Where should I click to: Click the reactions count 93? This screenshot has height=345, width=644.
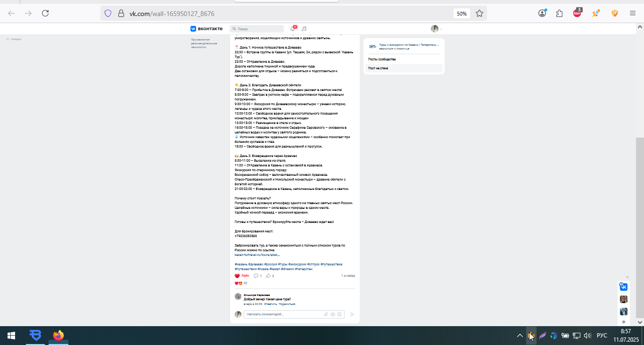245,283
